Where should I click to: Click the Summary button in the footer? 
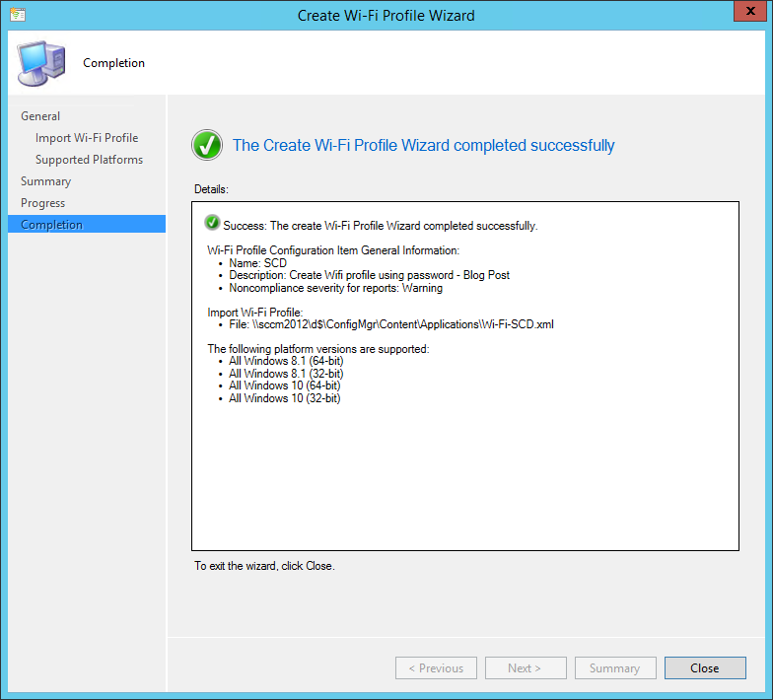(615, 668)
